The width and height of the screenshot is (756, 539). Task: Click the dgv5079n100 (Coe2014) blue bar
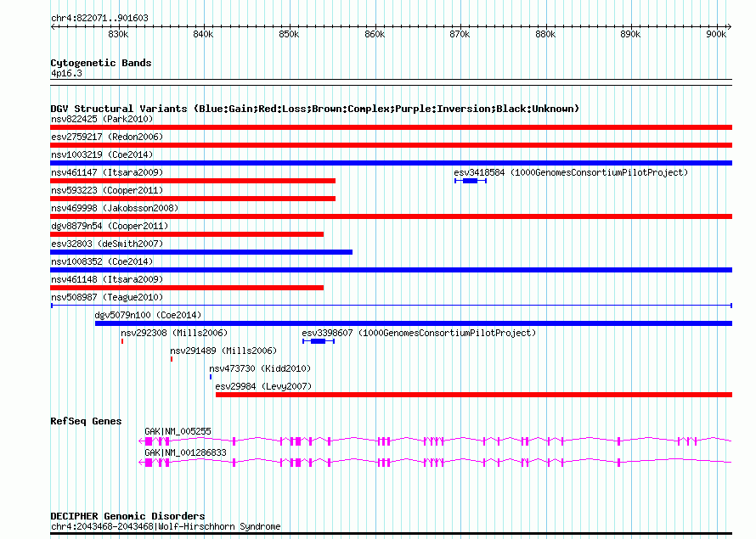414,323
